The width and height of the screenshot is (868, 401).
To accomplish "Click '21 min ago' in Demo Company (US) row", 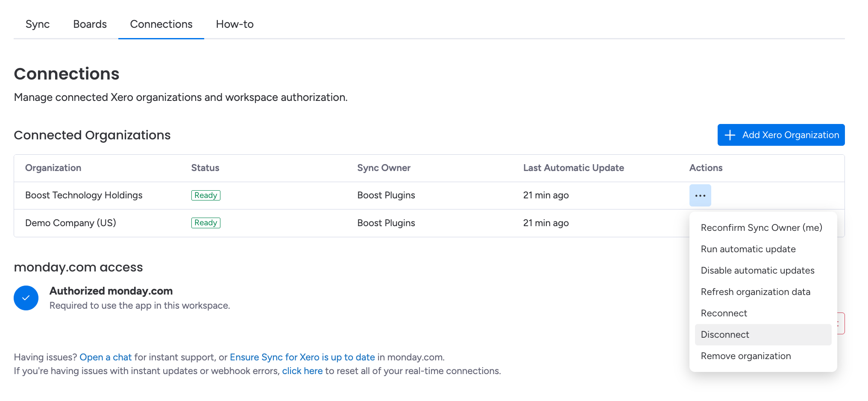I will (x=546, y=223).
